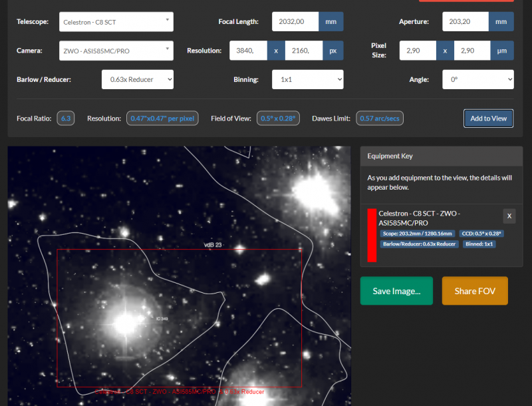Click the µm unit next to Pixel Size
Image resolution: width=532 pixels, height=406 pixels.
coord(502,51)
